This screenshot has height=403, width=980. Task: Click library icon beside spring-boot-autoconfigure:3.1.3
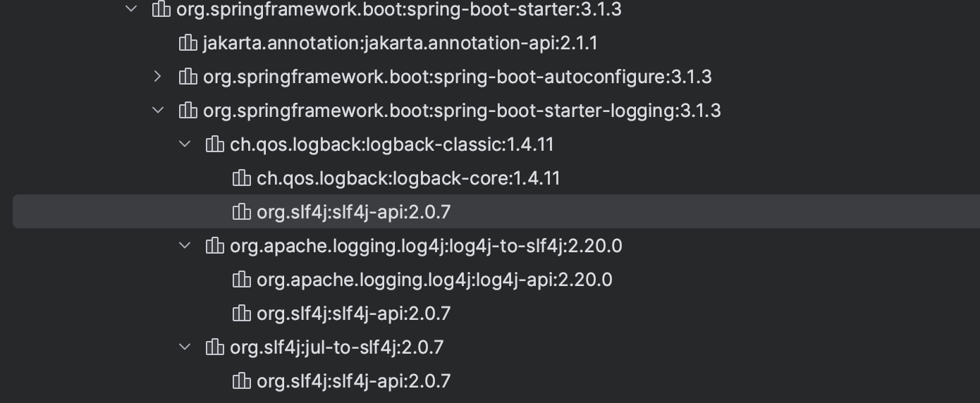[188, 76]
